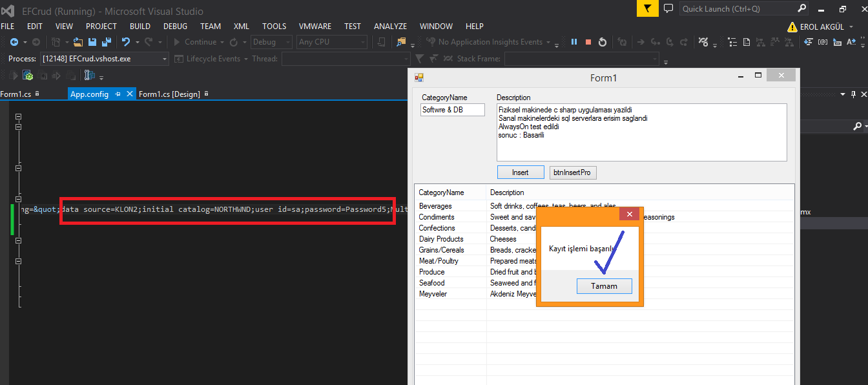Collapse the topmost code outlining node
Image resolution: width=868 pixels, height=385 pixels.
(18, 117)
